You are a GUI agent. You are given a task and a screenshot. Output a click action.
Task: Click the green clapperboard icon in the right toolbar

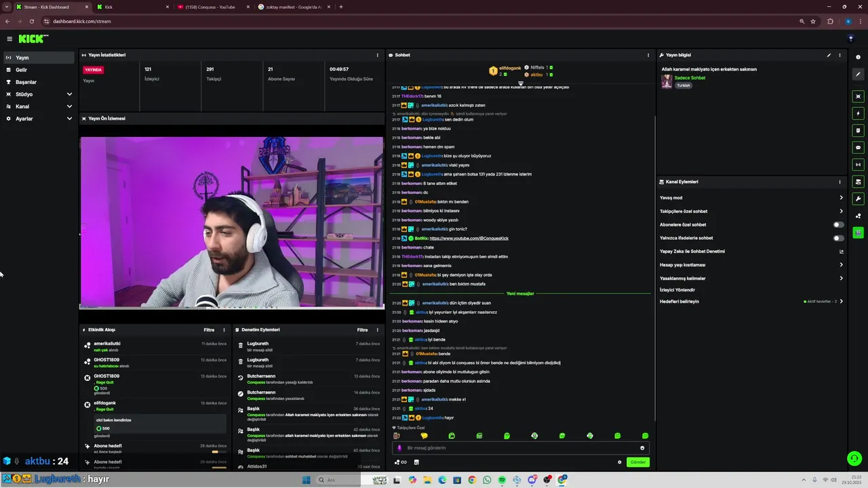[858, 232]
